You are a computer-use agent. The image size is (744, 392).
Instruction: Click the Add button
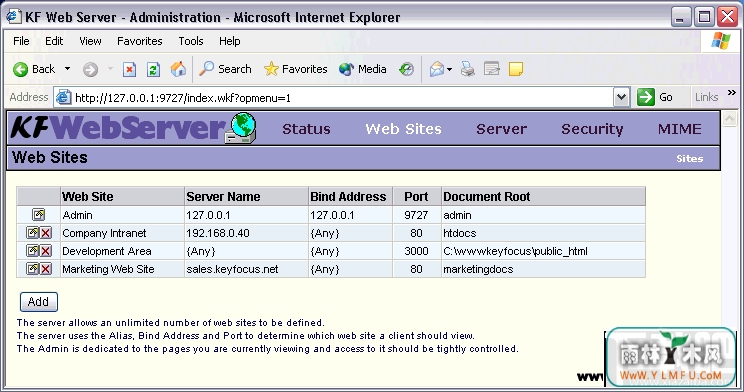[38, 302]
